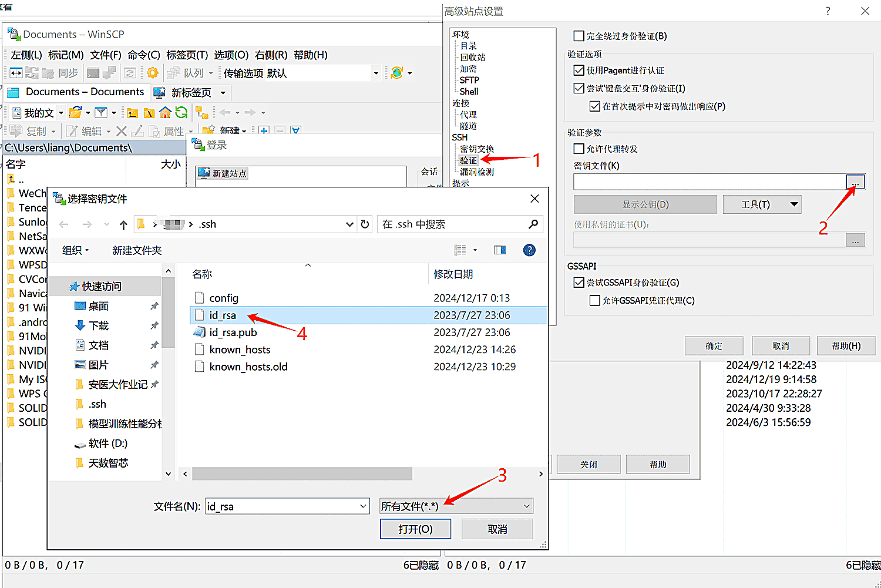Click the navigation pane vertical scrollbar thumb
The image size is (881, 588).
168,313
